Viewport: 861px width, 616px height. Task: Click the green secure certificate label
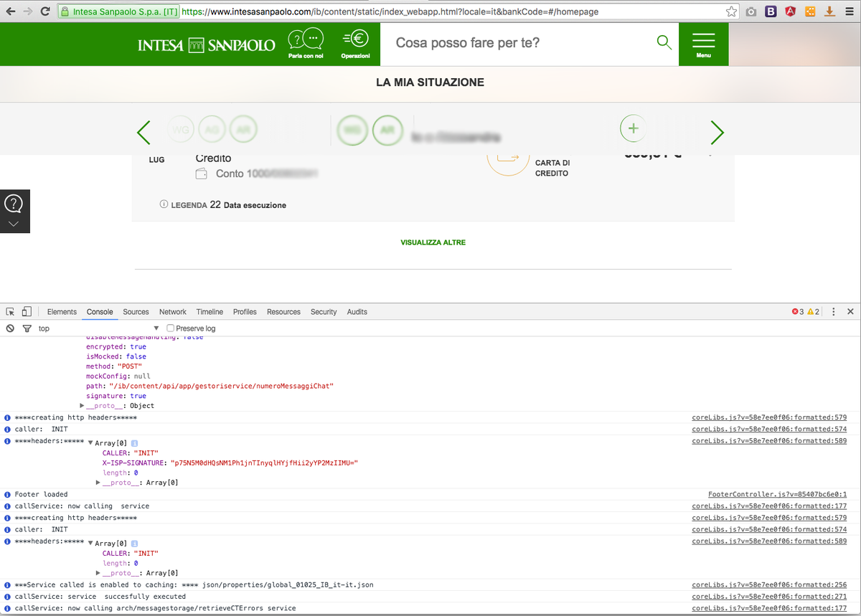click(x=119, y=12)
